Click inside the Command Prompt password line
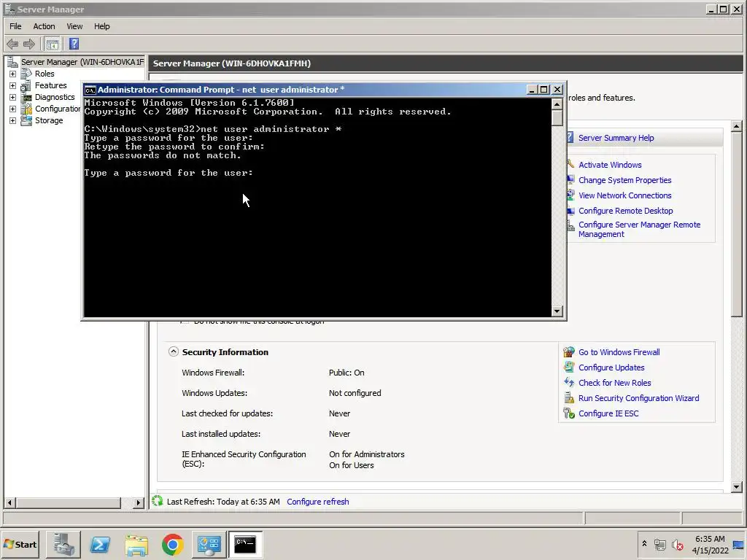The width and height of the screenshot is (747, 560). pos(169,173)
